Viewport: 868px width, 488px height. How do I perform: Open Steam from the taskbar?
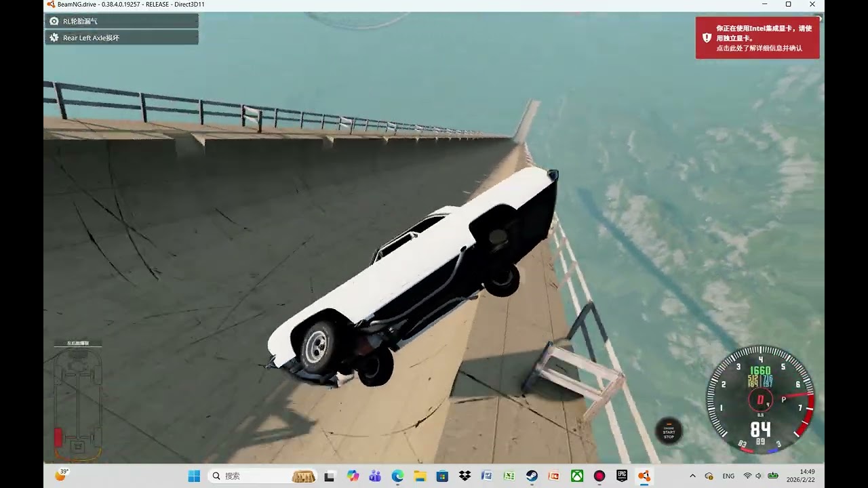point(532,476)
